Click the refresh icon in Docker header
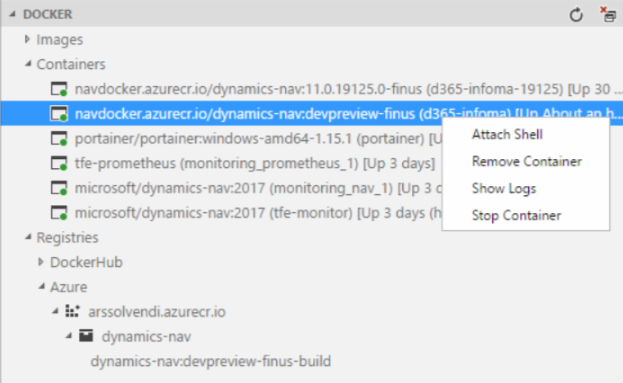Screen dimensions: 623x383 [576, 15]
